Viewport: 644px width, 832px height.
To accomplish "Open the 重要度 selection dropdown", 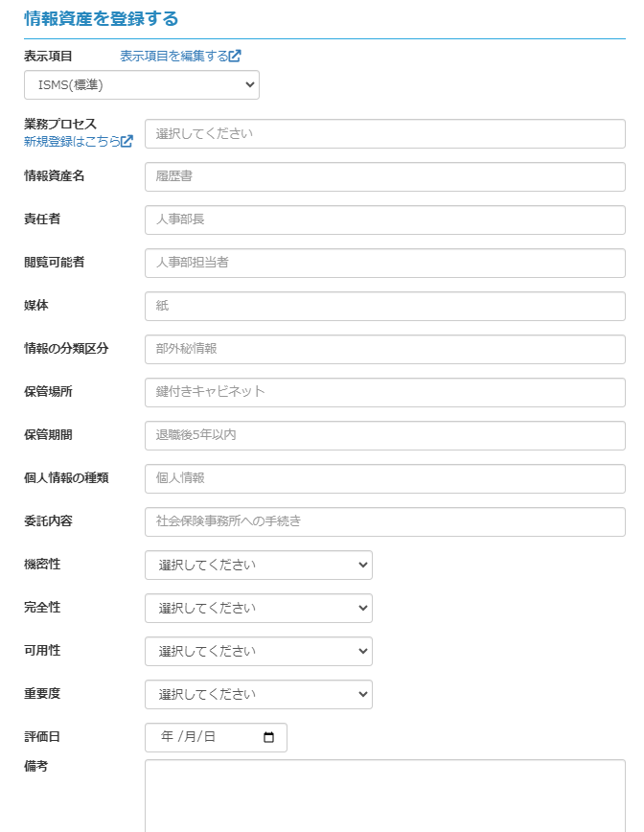I will [x=258, y=695].
